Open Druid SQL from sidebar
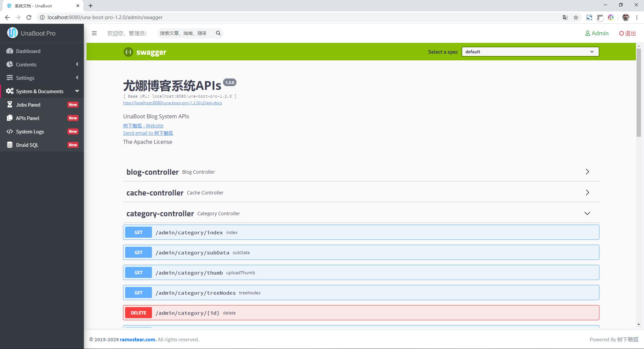The width and height of the screenshot is (644, 349). click(x=27, y=145)
